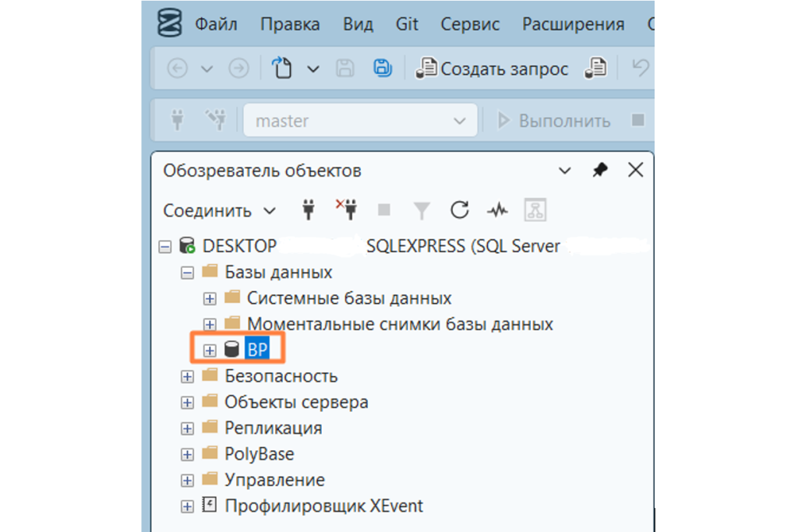Screen dimensions: 798x532
Task: Open the master database dropdown
Action: click(360, 121)
